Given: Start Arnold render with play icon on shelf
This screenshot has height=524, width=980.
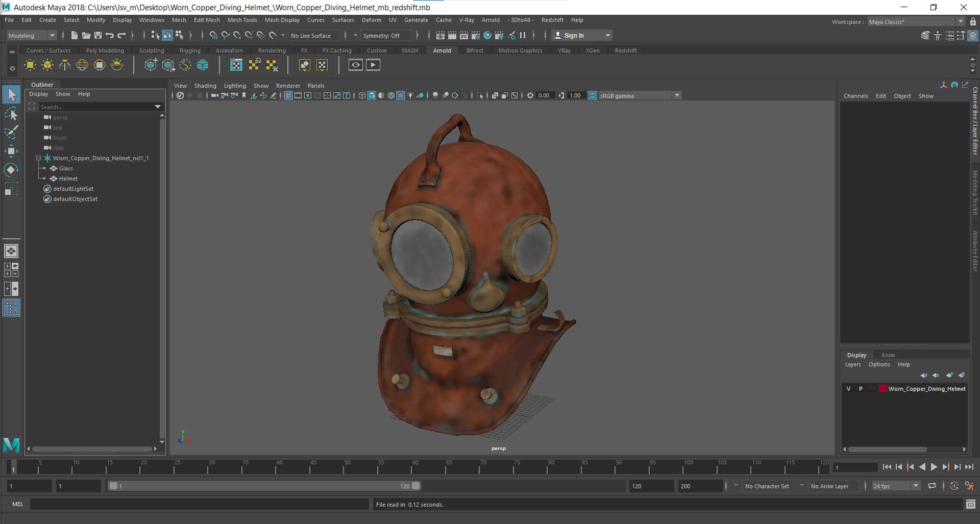Looking at the screenshot, I should (373, 65).
